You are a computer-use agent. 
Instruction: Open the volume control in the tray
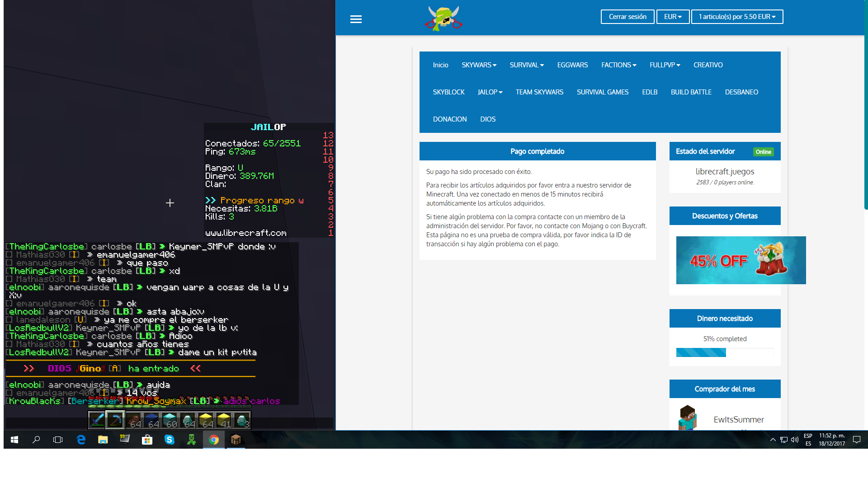pyautogui.click(x=795, y=440)
